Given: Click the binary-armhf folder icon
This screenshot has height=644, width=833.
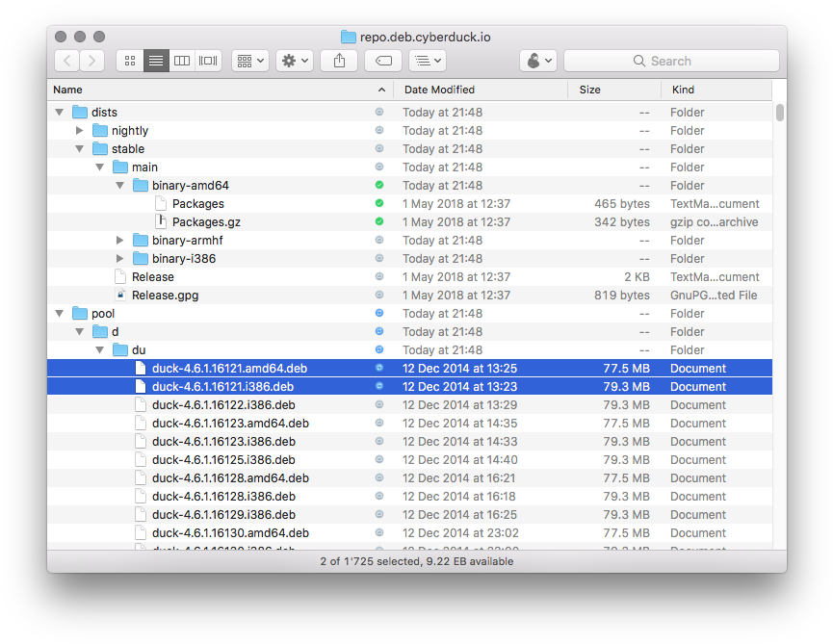Looking at the screenshot, I should pos(141,240).
